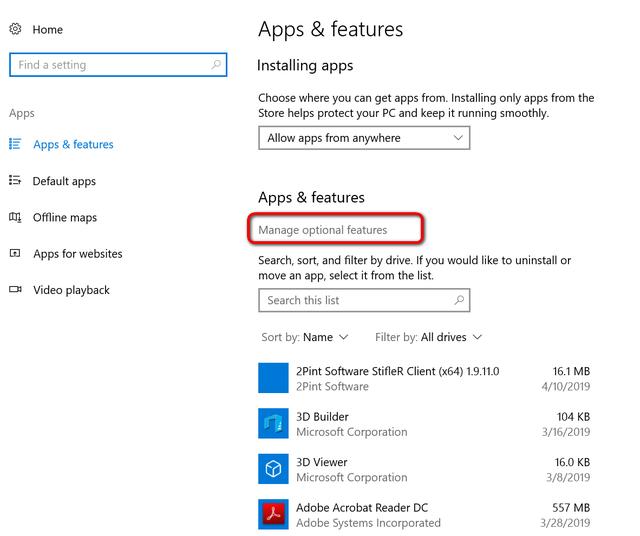Viewport: 640px width, 536px height.
Task: Go to Home settings
Action: pyautogui.click(x=48, y=29)
